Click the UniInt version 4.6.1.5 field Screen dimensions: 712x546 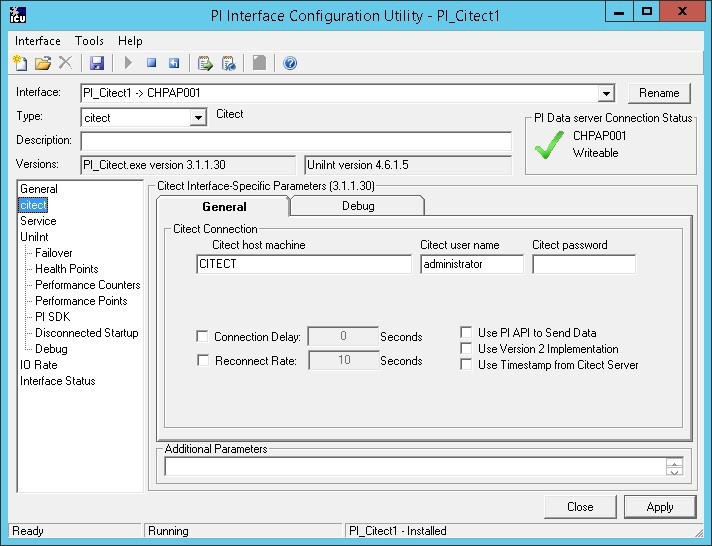(x=408, y=165)
